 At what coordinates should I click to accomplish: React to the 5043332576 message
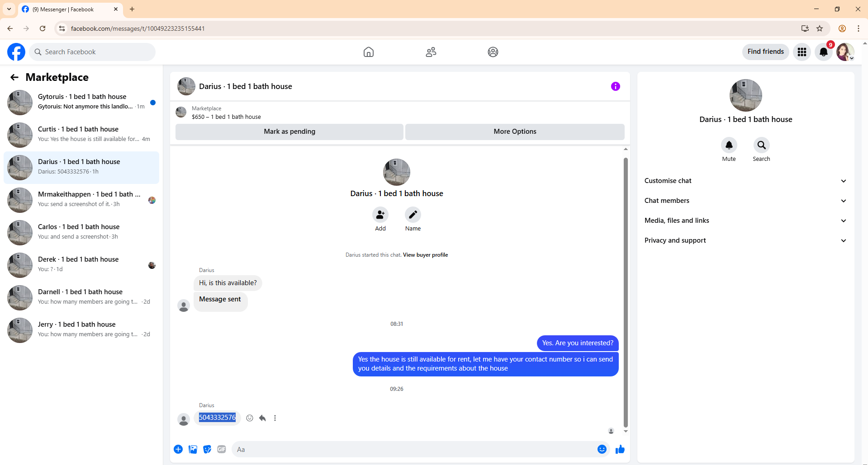[250, 418]
